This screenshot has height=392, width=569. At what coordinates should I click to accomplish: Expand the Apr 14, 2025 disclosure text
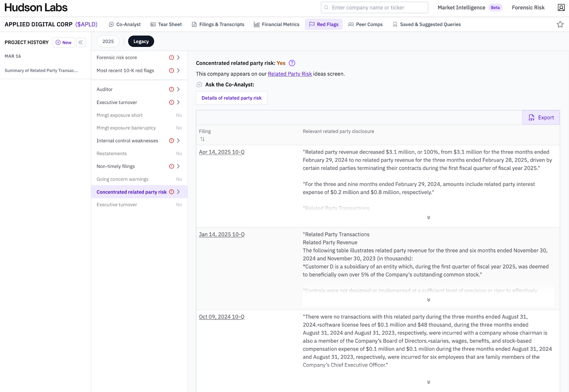pyautogui.click(x=429, y=218)
